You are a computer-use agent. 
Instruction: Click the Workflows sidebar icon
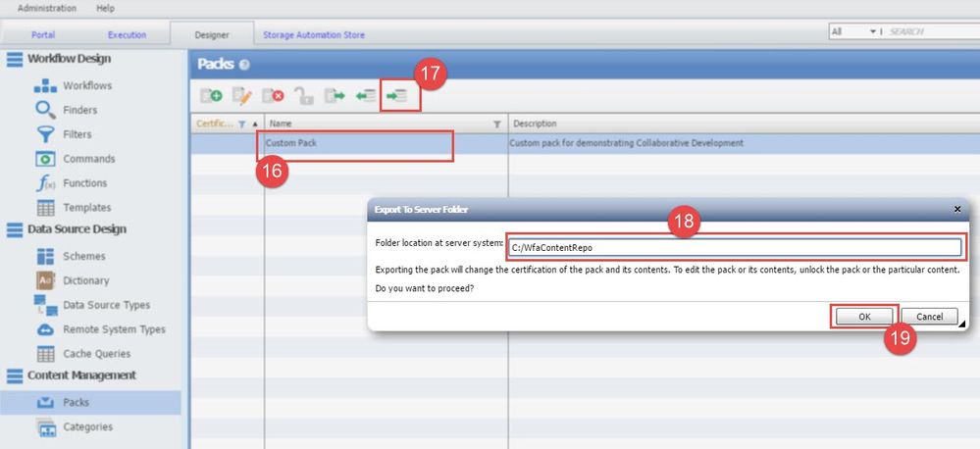click(x=45, y=85)
